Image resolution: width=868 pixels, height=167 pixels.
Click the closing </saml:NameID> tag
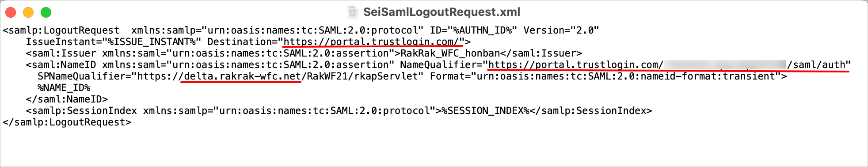click(67, 99)
